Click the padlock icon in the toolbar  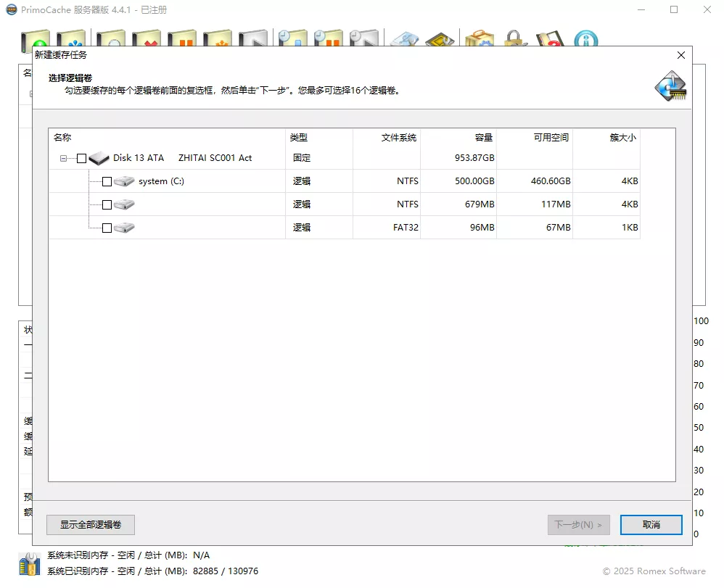pyautogui.click(x=514, y=41)
